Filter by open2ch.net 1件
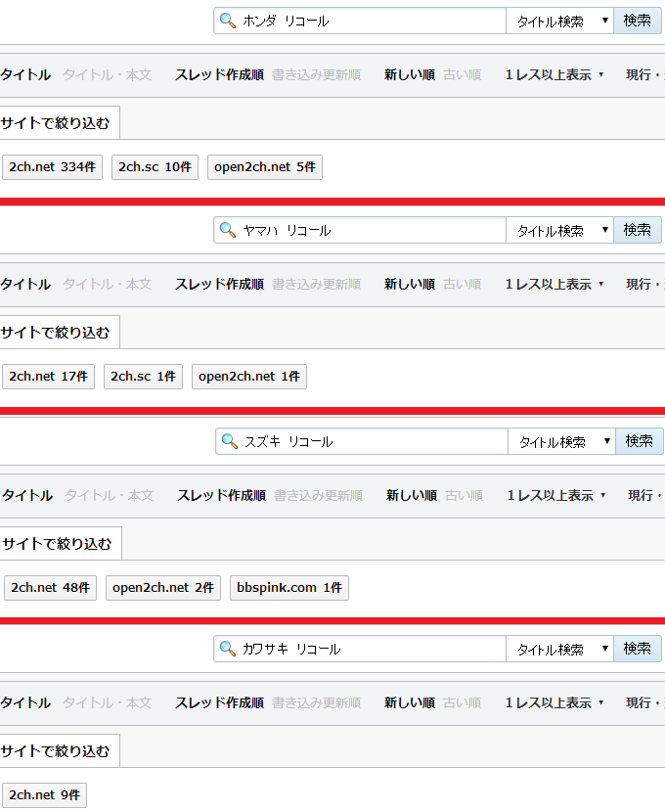This screenshot has height=812, width=665. point(249,377)
